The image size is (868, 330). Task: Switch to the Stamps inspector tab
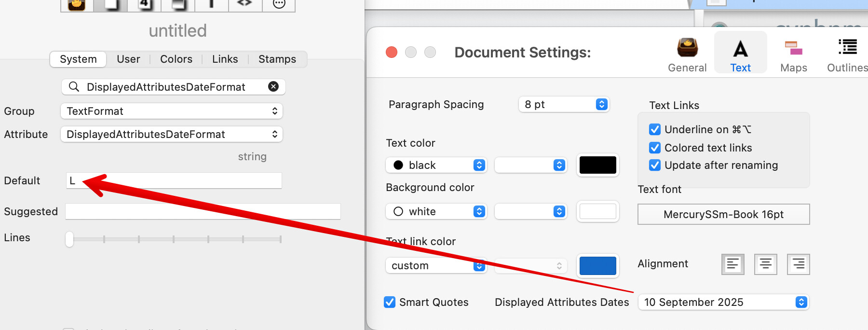277,59
